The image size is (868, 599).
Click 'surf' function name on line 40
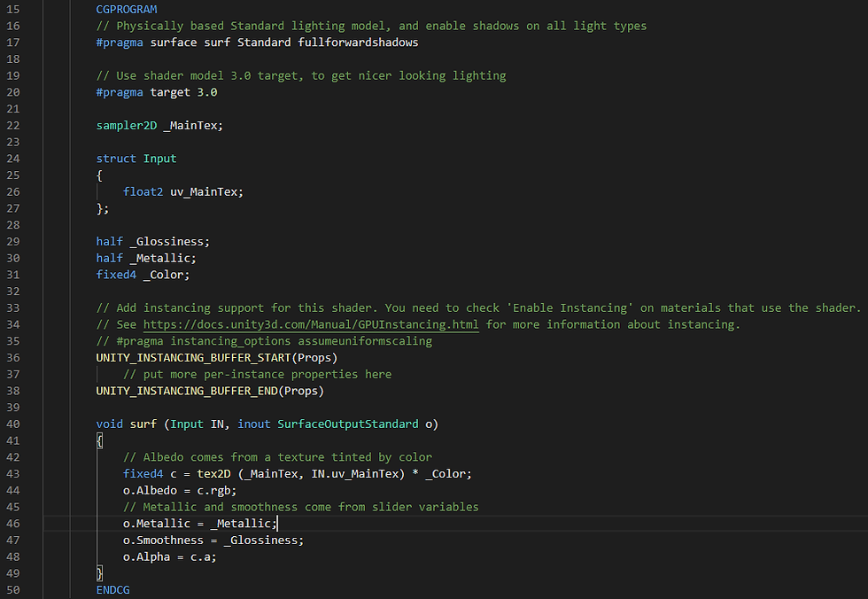(143, 424)
